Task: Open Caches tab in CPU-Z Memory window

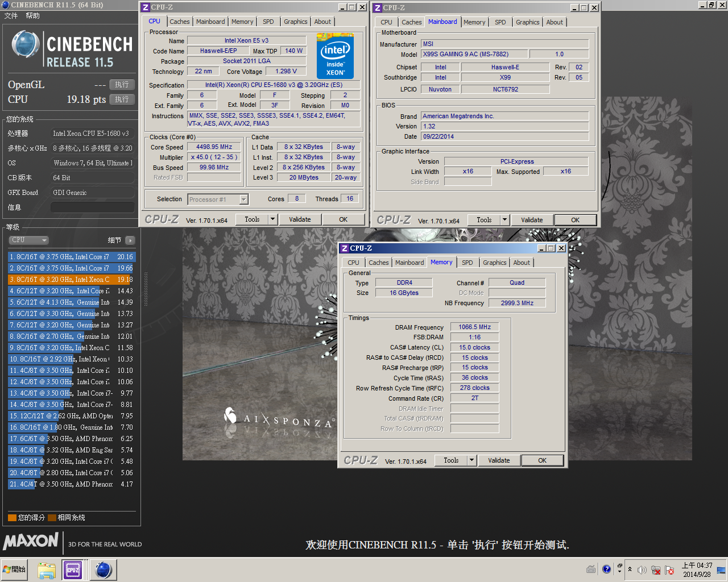Action: (379, 263)
